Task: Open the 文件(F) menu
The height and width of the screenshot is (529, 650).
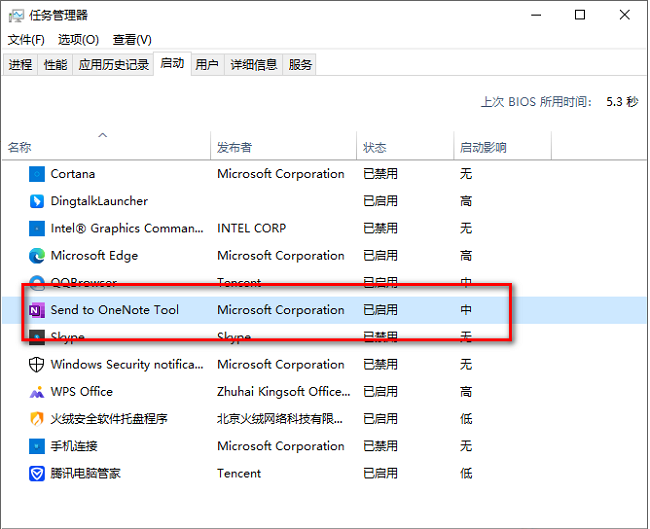Action: (x=26, y=40)
